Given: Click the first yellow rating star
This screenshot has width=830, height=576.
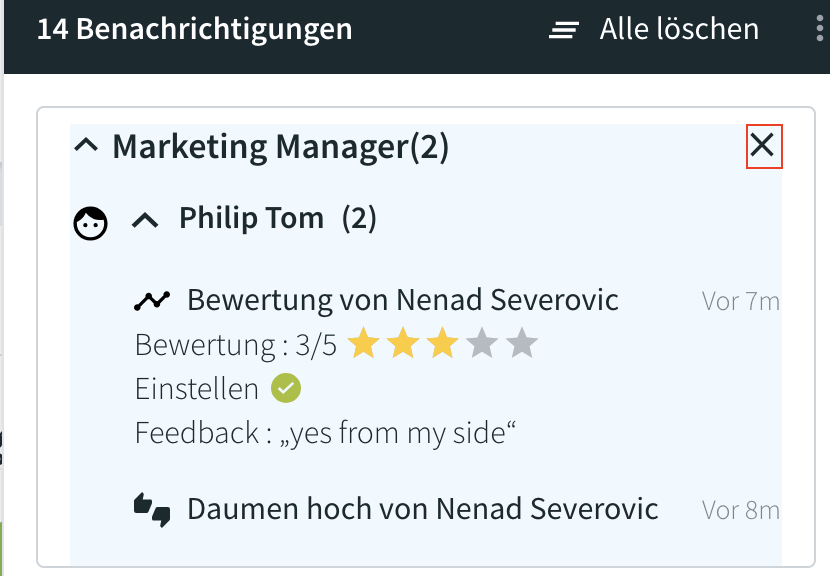Looking at the screenshot, I should [x=364, y=344].
